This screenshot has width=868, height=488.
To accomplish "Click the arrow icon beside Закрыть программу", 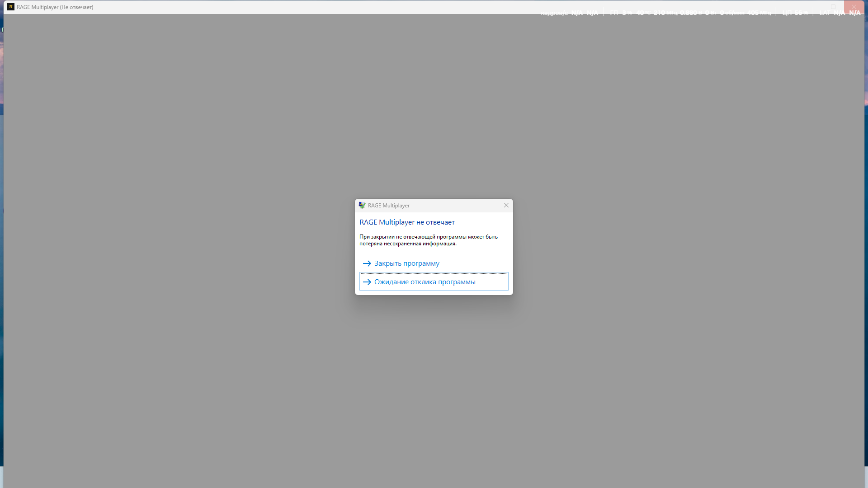I will click(x=367, y=263).
